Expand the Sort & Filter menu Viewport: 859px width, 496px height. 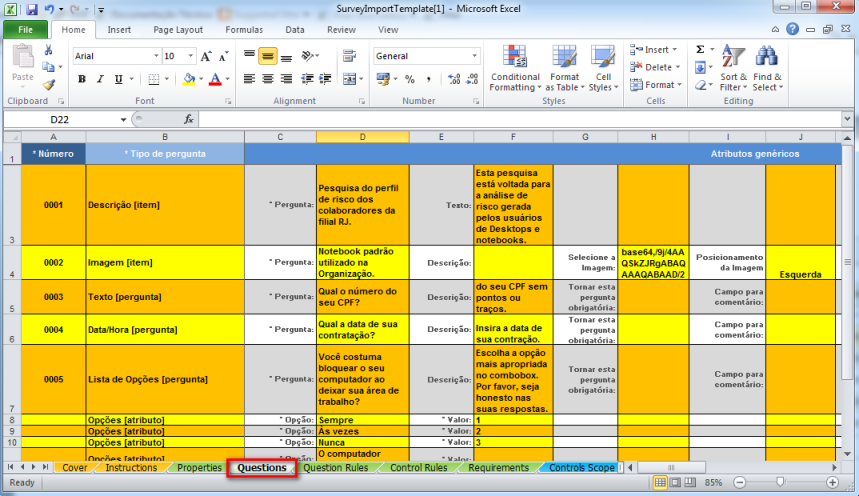coord(734,68)
